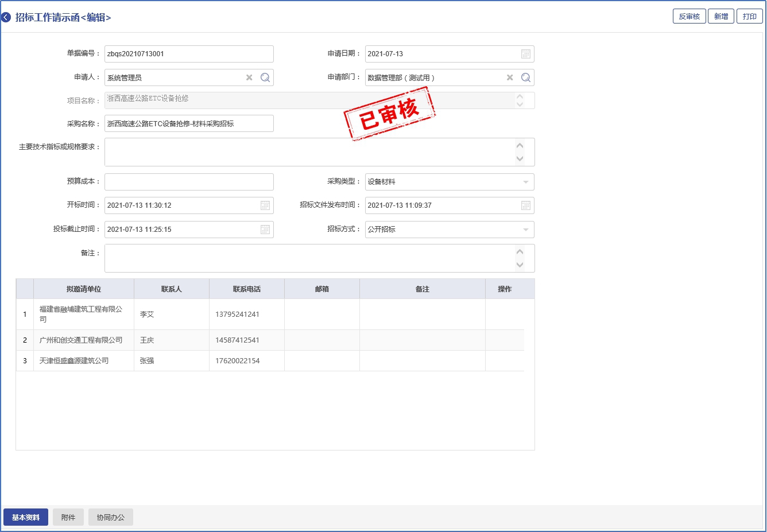The width and height of the screenshot is (767, 532).
Task: Select the 基本资料 tab
Action: [26, 517]
